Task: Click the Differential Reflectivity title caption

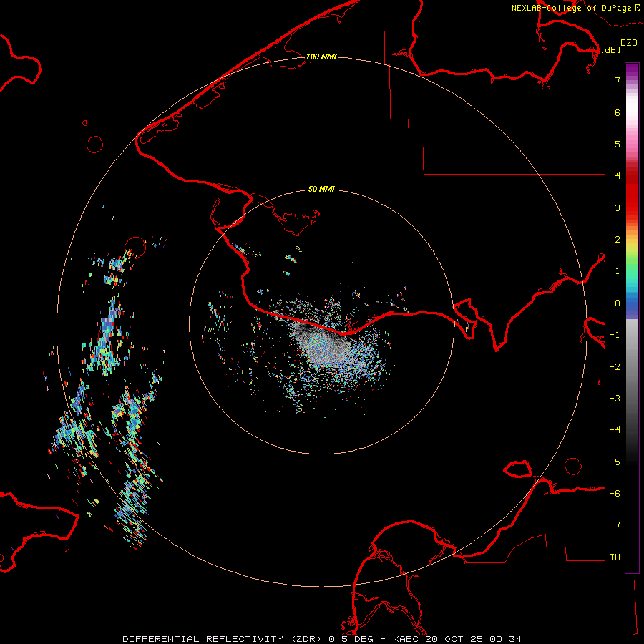Action: (322, 639)
